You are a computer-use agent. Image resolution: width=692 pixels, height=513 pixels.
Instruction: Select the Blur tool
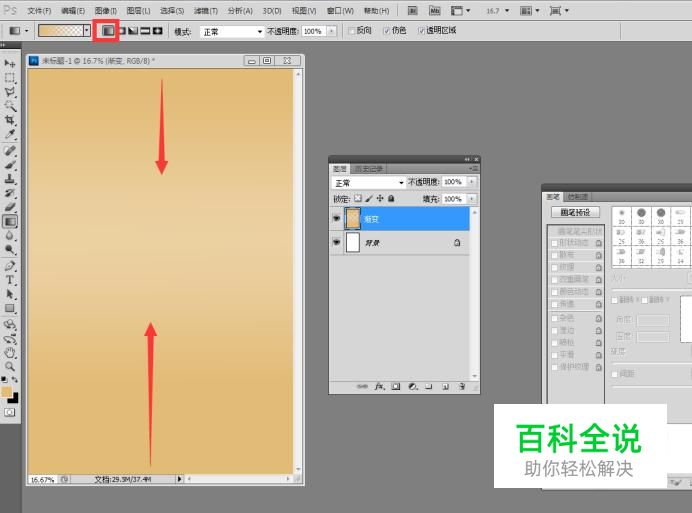[9, 235]
